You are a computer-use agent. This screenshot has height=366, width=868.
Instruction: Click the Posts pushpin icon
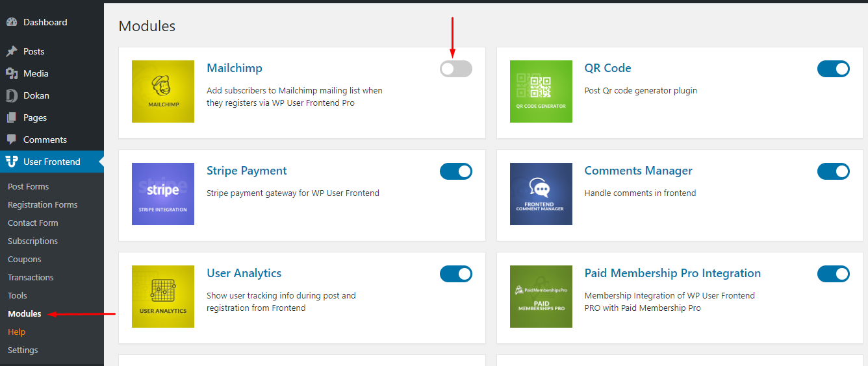(x=12, y=51)
